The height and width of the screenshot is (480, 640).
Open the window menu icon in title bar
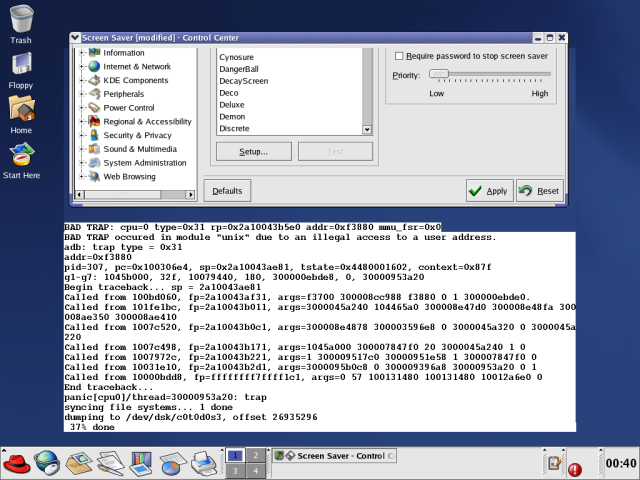click(x=75, y=38)
